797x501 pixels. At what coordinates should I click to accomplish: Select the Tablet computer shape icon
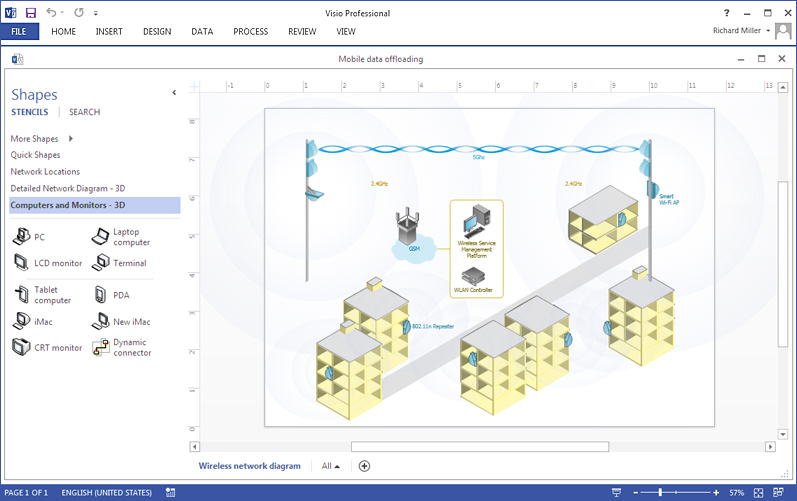coord(21,294)
